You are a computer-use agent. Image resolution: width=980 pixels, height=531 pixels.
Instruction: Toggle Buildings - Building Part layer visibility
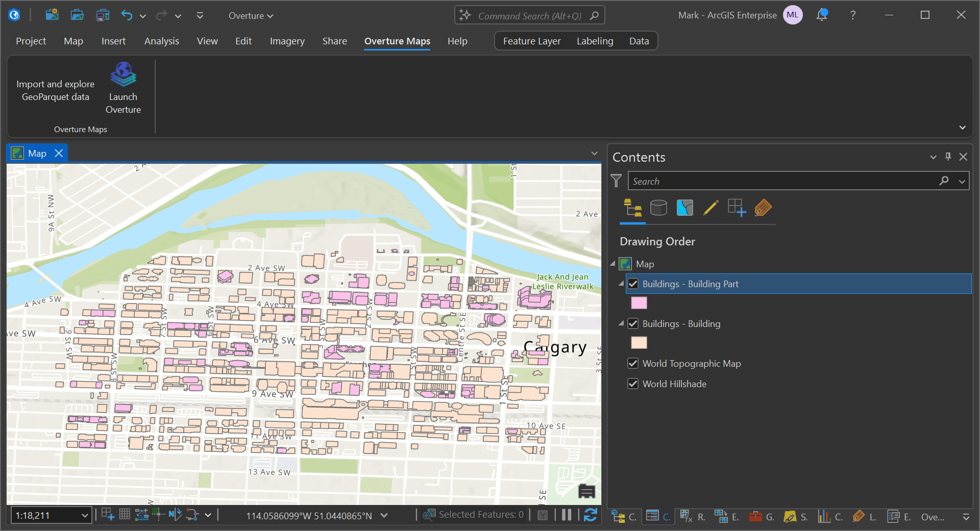tap(633, 284)
